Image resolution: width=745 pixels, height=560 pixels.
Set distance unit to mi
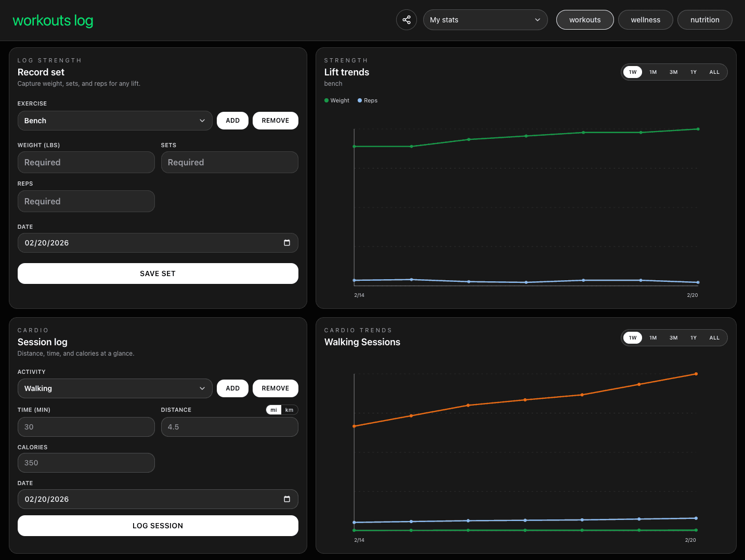click(x=273, y=410)
